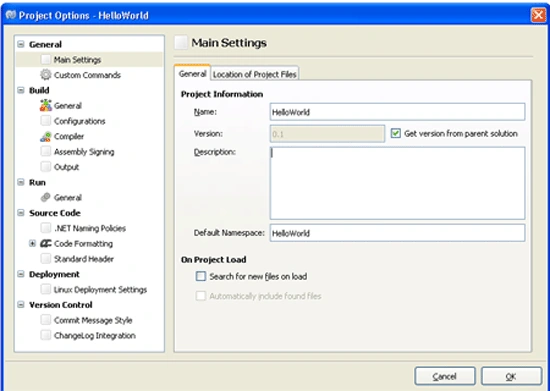Select Code Formatting tree item

pos(83,243)
